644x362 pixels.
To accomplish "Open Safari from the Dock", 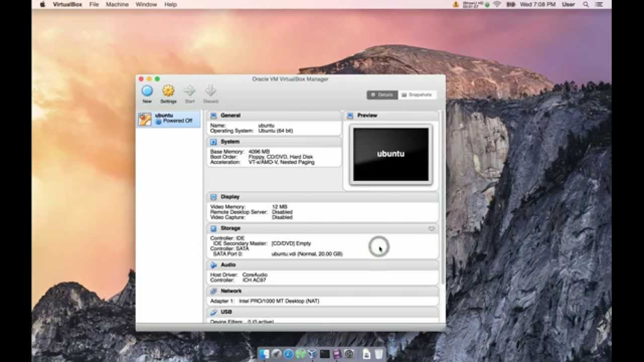I will (289, 354).
